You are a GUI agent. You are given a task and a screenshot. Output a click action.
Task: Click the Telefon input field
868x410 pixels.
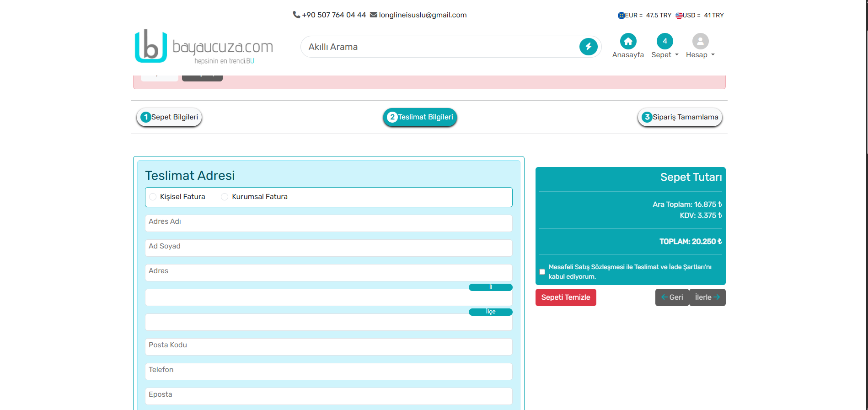pyautogui.click(x=329, y=372)
